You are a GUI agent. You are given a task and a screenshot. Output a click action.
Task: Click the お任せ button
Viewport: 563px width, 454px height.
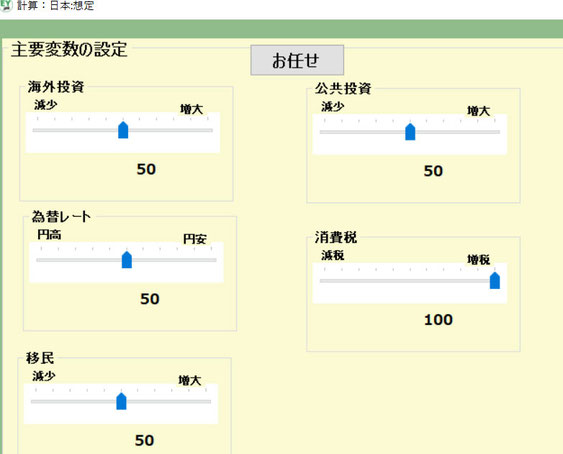coord(297,60)
